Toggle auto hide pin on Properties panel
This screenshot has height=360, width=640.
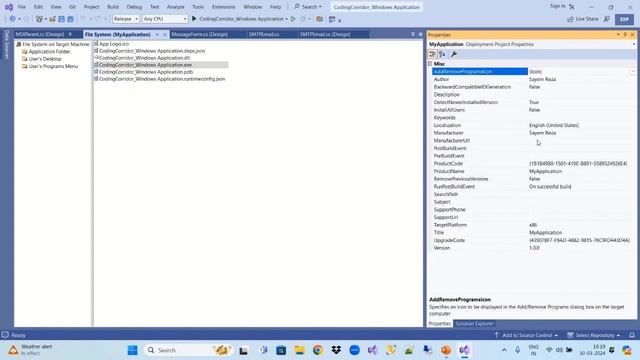point(625,35)
